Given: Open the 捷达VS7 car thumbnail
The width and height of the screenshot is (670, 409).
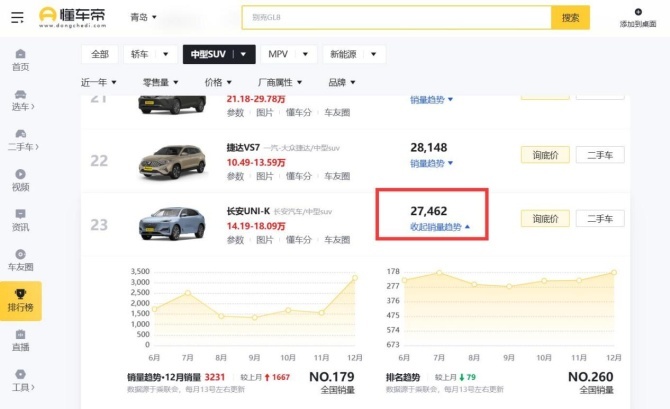Looking at the screenshot, I should click(x=172, y=162).
